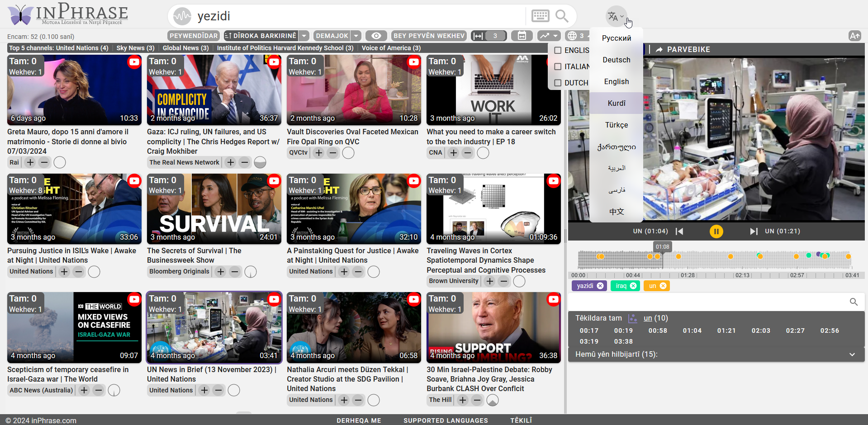The width and height of the screenshot is (868, 425).
Task: Toggle the circle selector beside Rai
Action: 60,162
